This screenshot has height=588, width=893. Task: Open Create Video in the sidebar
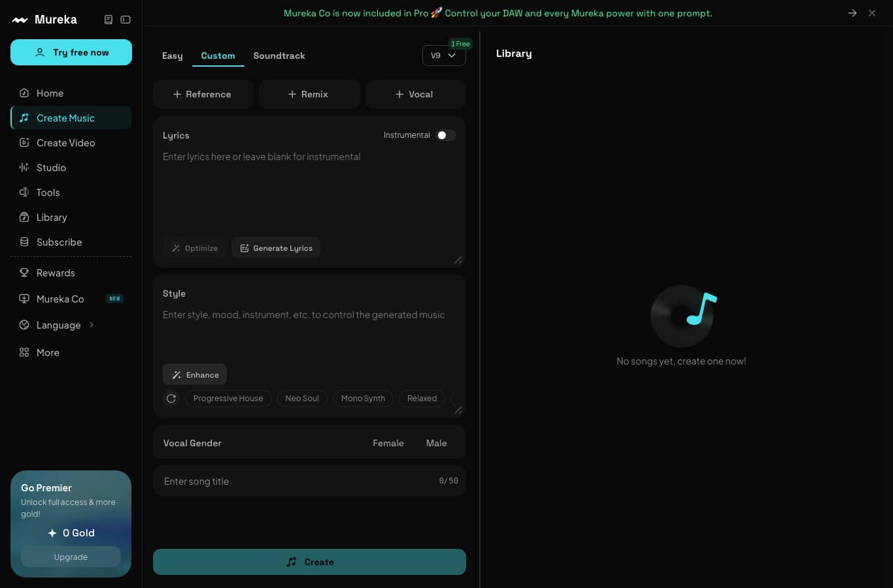[71, 143]
